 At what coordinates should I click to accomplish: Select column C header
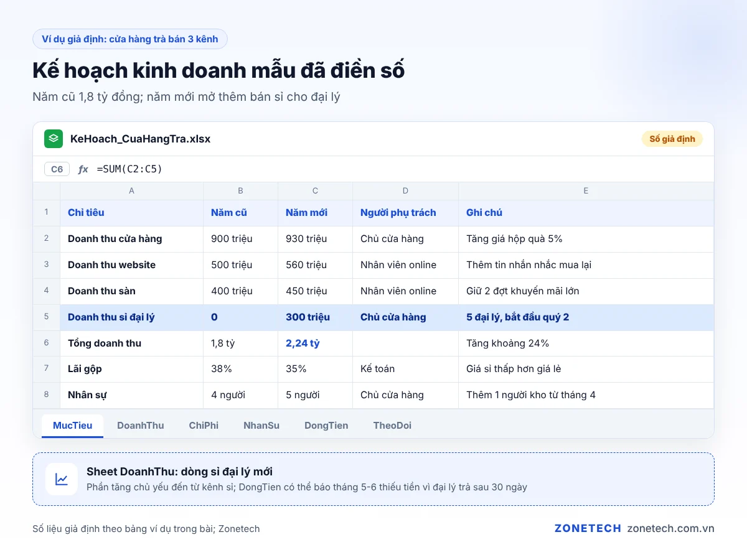click(x=315, y=191)
